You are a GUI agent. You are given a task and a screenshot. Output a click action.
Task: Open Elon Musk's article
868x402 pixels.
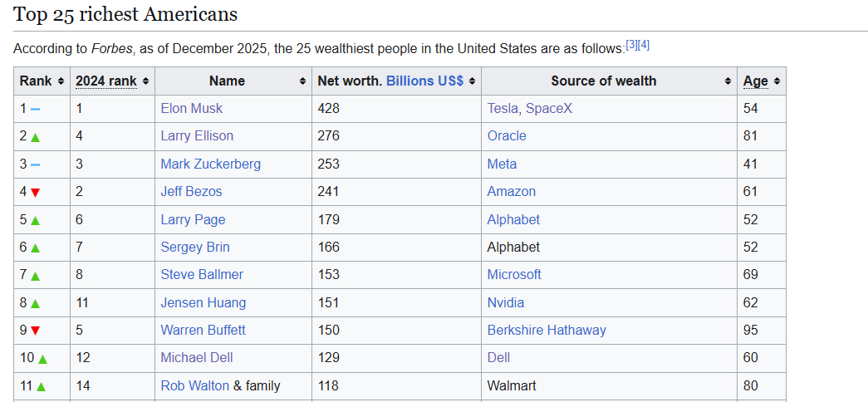pyautogui.click(x=192, y=109)
